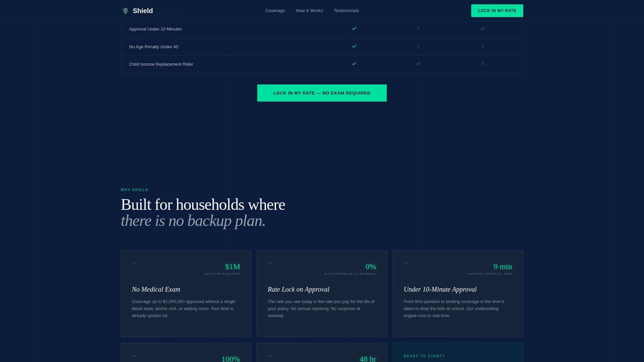
Task: Click green checkmark in No Age Penalty row
Action: pos(354,46)
